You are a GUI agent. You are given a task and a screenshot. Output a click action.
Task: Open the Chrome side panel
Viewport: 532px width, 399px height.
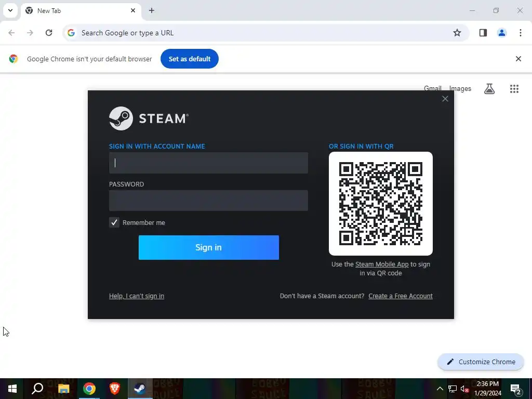pyautogui.click(x=483, y=33)
